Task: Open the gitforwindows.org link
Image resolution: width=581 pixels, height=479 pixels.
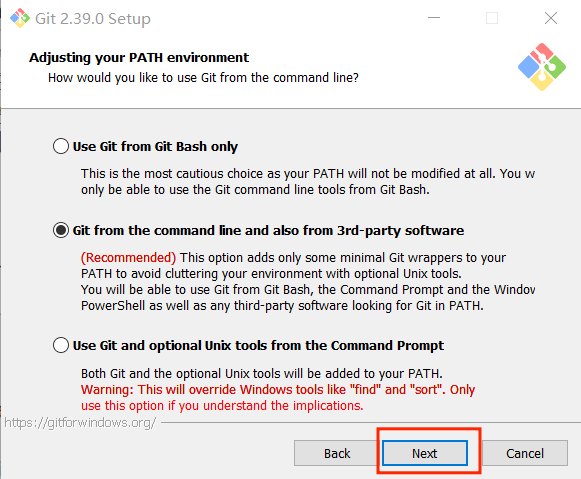Action: [x=80, y=423]
